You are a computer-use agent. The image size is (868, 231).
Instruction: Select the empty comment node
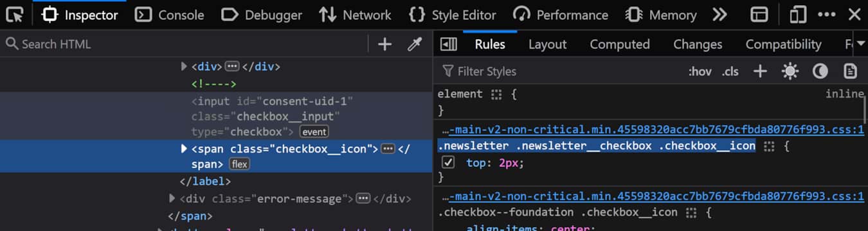[214, 84]
